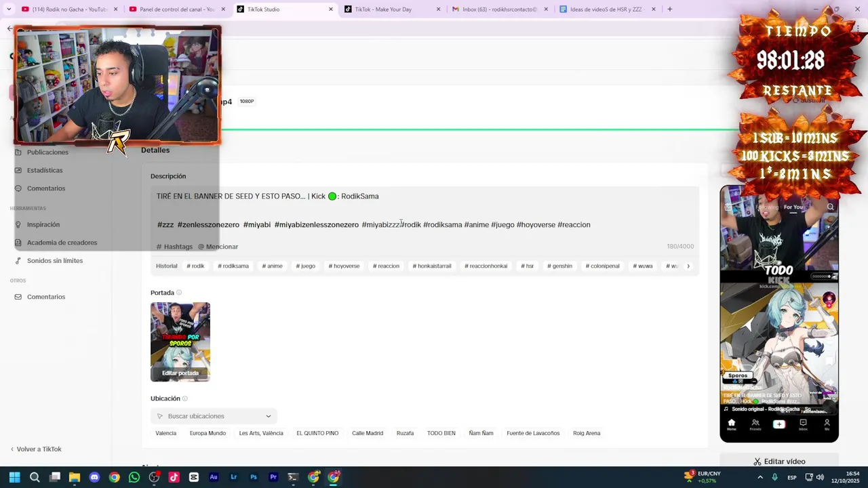Select Fuente de Lavacoños location chip
Screen dimensions: 868x488
click(x=533, y=434)
